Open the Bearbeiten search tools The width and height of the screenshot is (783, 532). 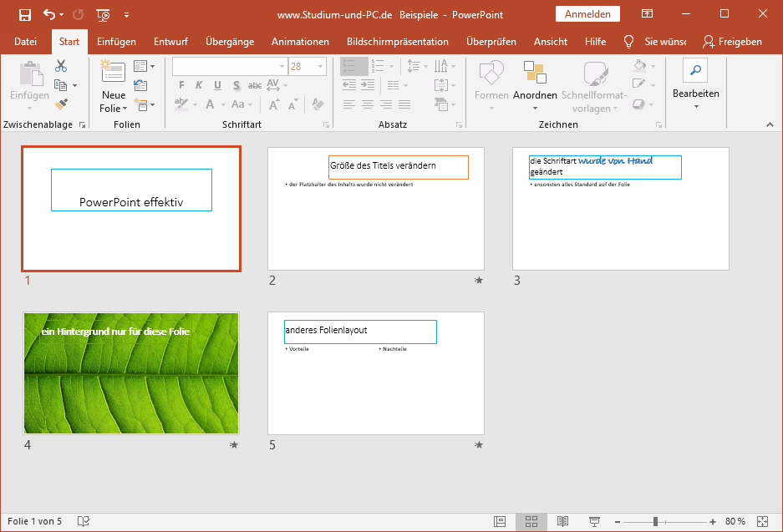point(695,84)
